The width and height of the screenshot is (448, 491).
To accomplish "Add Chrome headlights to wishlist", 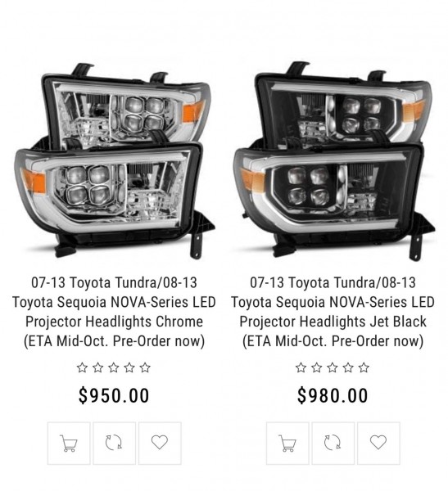I will tap(160, 443).
